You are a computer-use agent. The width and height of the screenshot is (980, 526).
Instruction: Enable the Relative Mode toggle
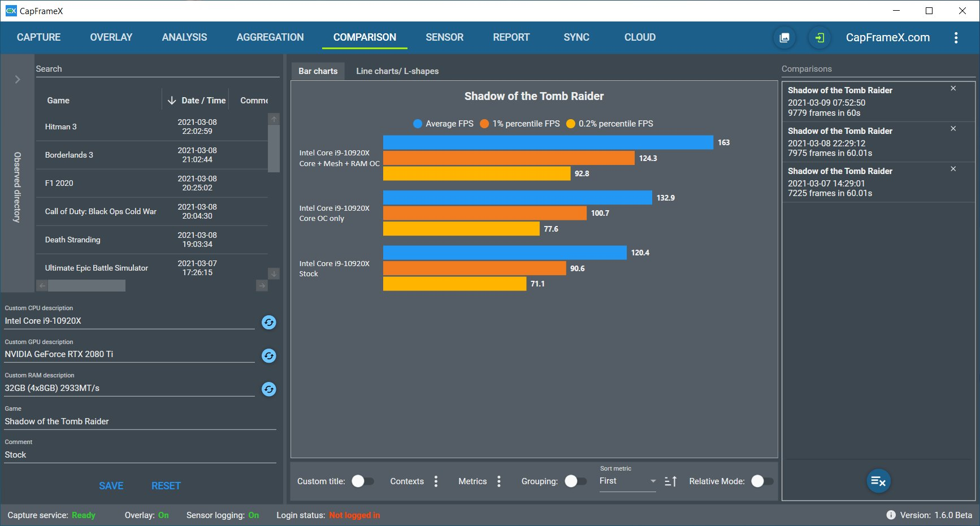(x=762, y=481)
